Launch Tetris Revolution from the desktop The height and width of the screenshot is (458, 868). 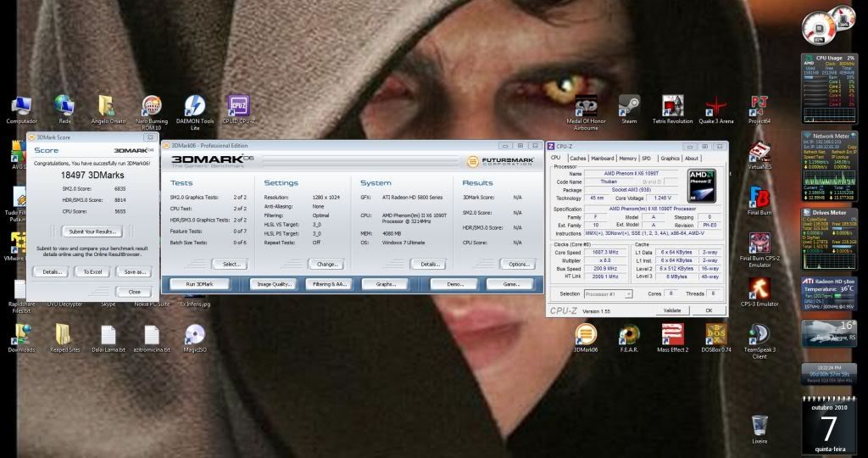[672, 106]
